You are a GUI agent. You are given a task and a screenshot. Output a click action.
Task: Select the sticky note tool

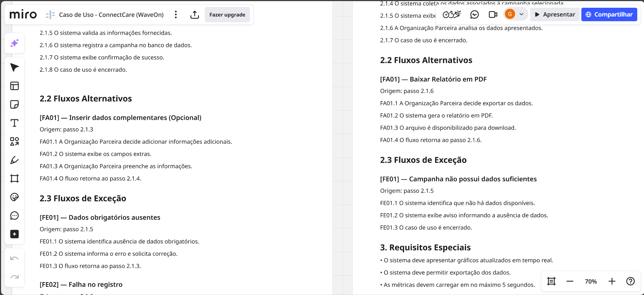[14, 104]
